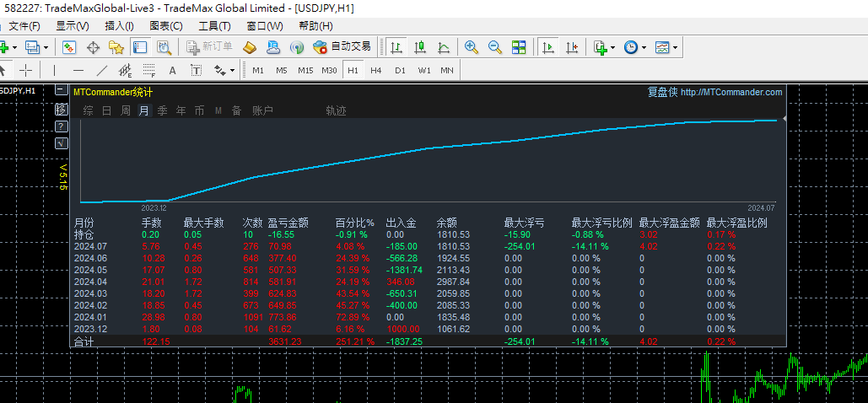The width and height of the screenshot is (868, 403).
Task: Switch to line chart display
Action: [444, 47]
